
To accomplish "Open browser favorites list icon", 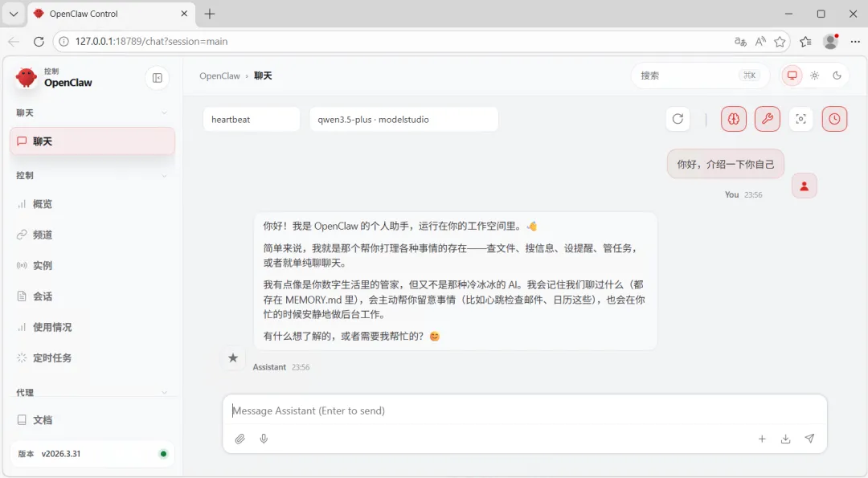I will (x=805, y=42).
